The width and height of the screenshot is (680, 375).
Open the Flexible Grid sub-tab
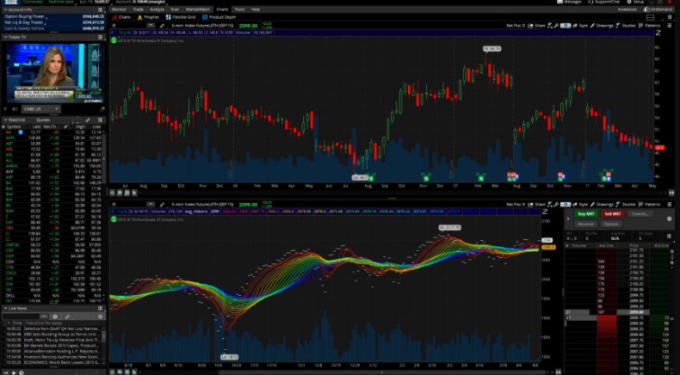pos(181,17)
